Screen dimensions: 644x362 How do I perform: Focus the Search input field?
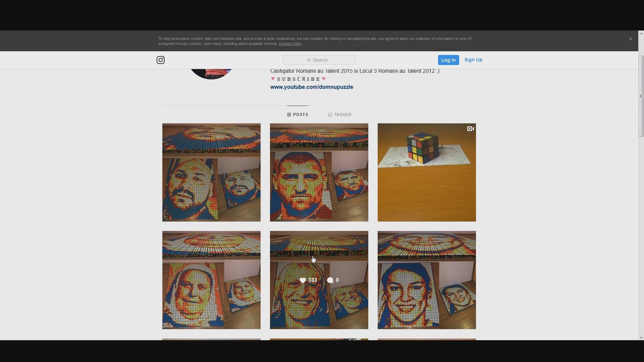[x=319, y=60]
